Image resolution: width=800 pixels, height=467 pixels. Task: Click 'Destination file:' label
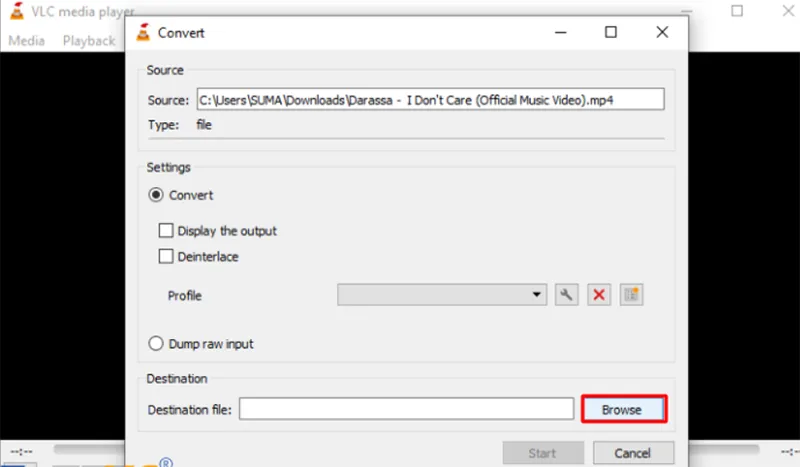click(x=190, y=410)
